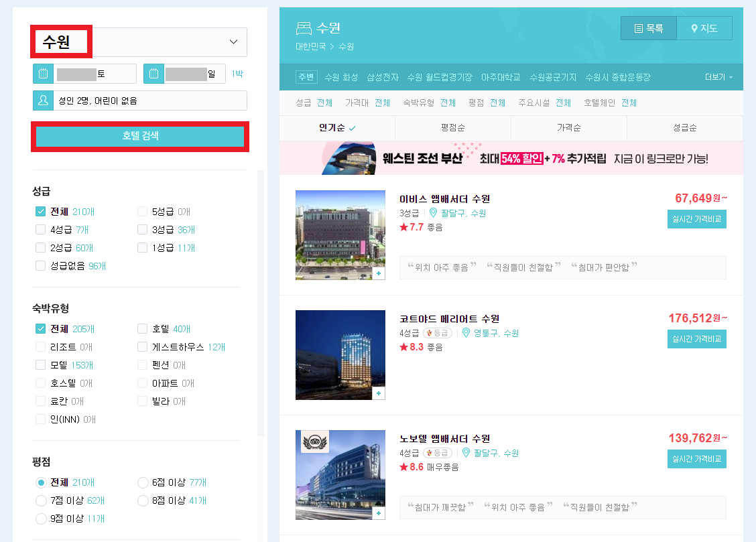
Task: Click plus icon on 이비스 앰배서더 photo
Action: tap(379, 273)
